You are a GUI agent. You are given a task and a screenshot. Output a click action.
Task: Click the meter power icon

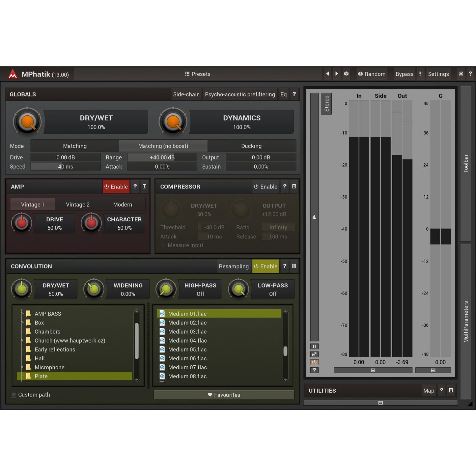[314, 362]
